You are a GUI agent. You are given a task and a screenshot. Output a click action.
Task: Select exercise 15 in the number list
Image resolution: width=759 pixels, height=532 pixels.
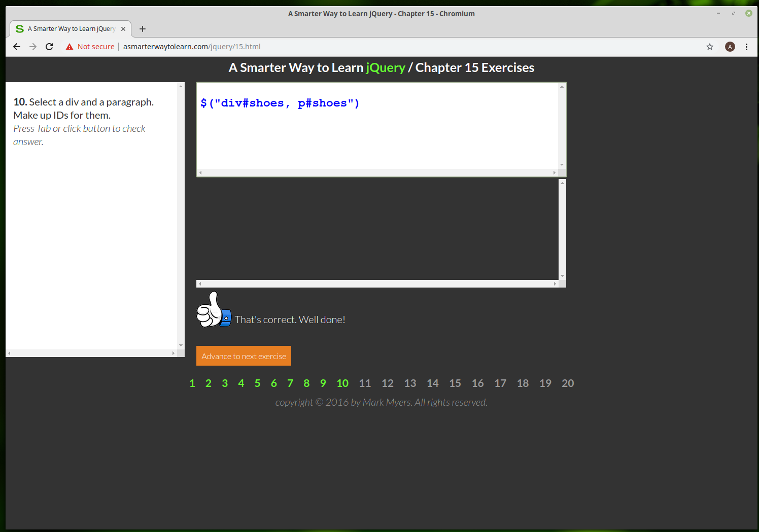455,383
